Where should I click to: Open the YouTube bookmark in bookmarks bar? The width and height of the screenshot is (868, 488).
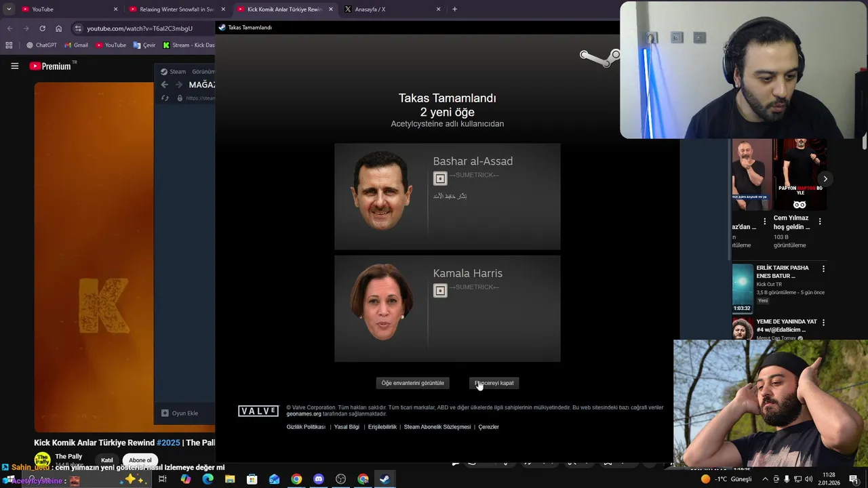(x=111, y=45)
